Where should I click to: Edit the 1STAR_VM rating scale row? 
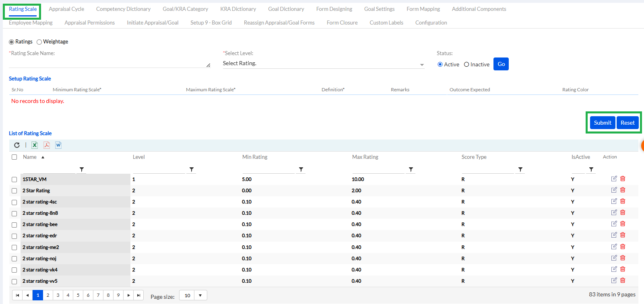(x=614, y=179)
